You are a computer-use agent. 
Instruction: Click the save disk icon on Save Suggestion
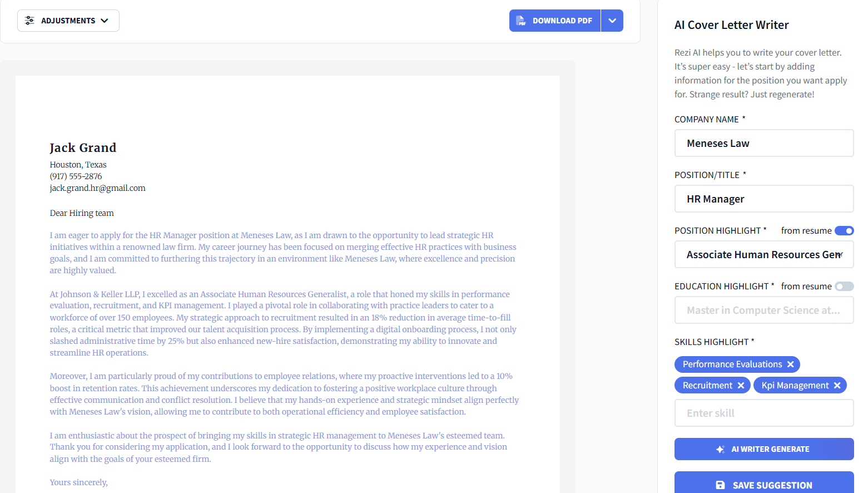pyautogui.click(x=720, y=485)
